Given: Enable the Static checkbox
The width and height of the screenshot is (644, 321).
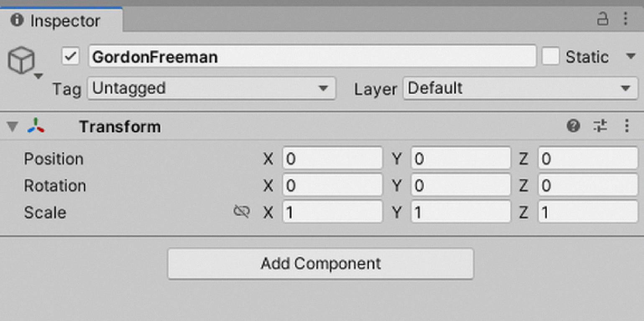Looking at the screenshot, I should coord(550,56).
